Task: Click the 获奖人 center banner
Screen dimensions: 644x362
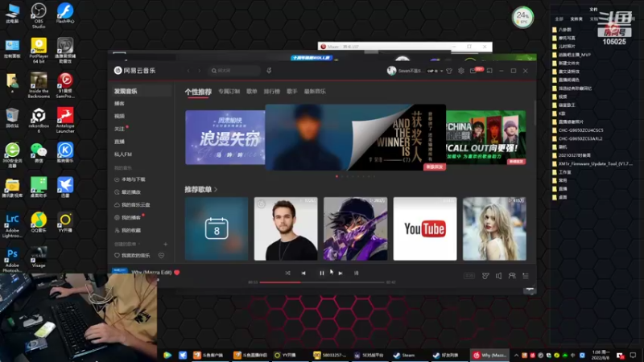Action: pyautogui.click(x=355, y=137)
